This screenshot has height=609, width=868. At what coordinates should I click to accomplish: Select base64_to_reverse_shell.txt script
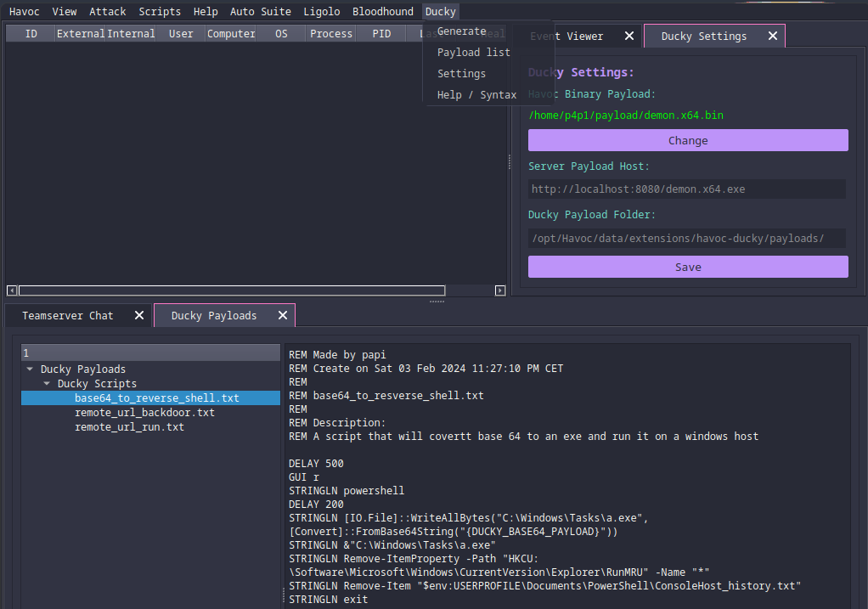pos(156,398)
